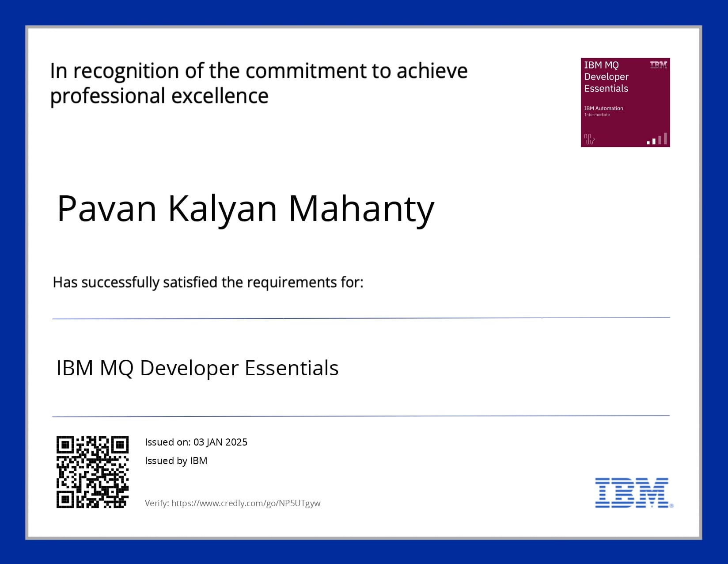
Task: Click the blue border at the certificate's top
Action: (x=364, y=12)
